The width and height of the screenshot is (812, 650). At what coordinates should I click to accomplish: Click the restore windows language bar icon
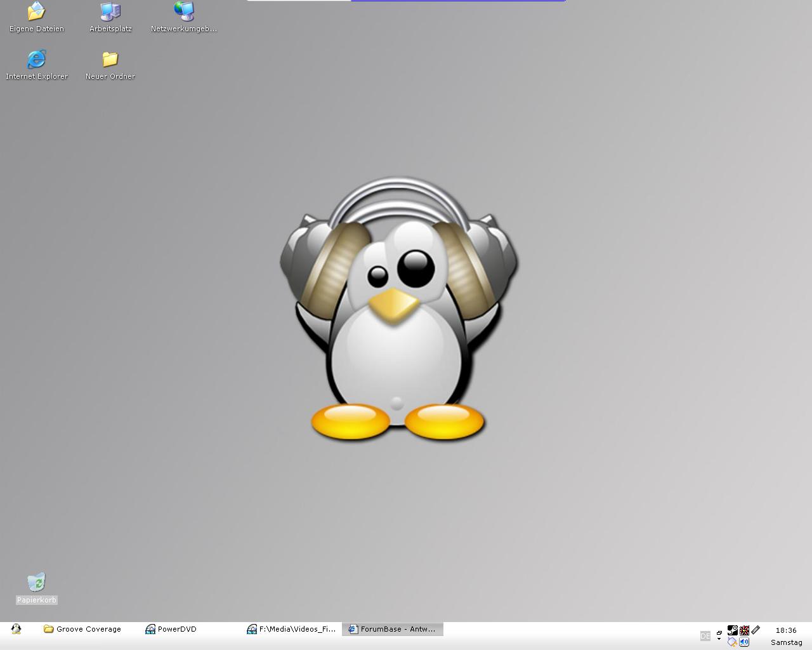click(x=719, y=633)
